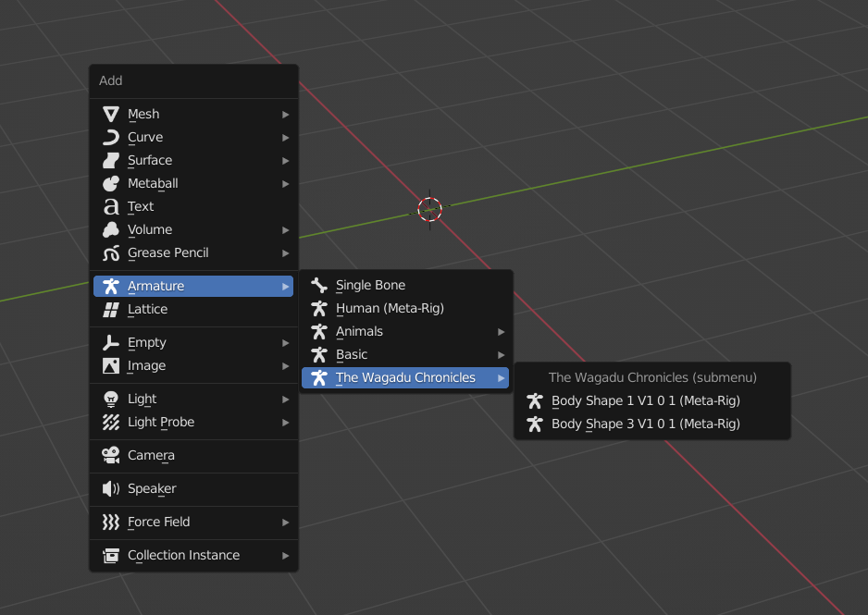Select Lattice in the Add menu
The height and width of the screenshot is (615, 868).
[x=193, y=310]
